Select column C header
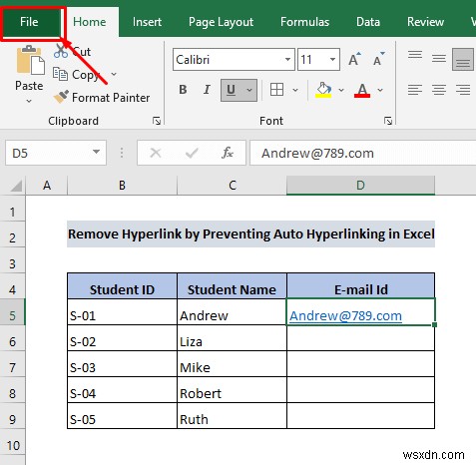476x465 pixels. tap(233, 186)
